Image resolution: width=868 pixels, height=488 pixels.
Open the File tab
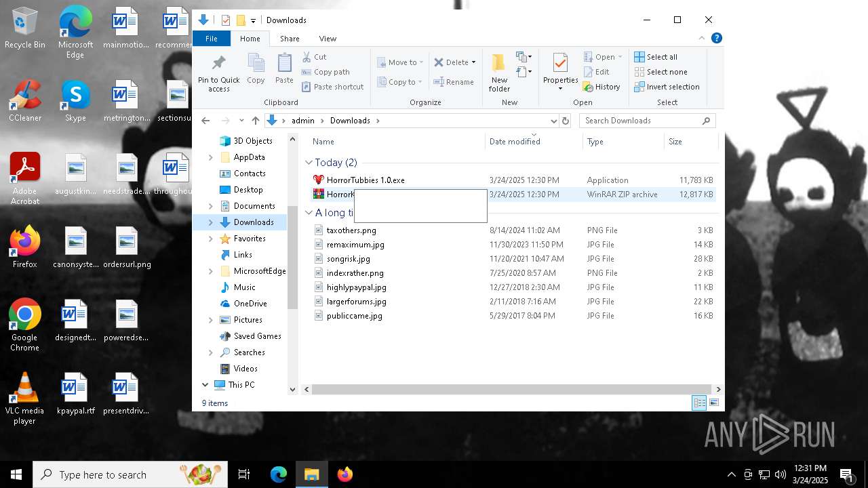(212, 39)
